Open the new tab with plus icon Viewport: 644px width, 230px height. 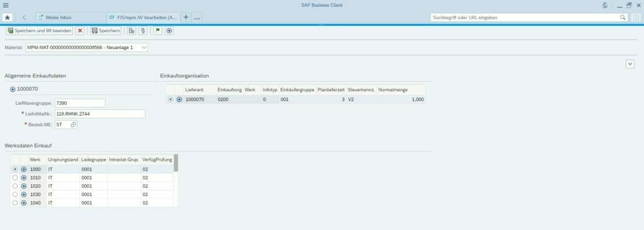point(186,17)
